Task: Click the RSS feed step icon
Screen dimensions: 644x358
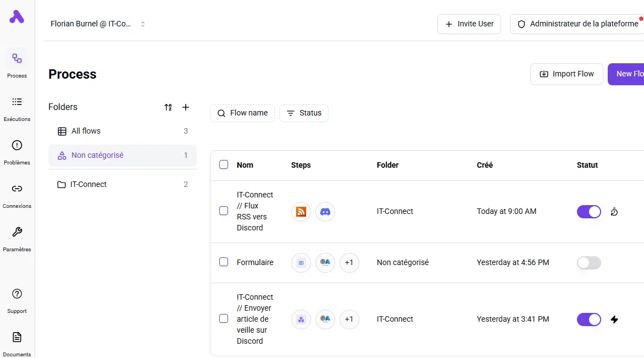Action: 301,212
